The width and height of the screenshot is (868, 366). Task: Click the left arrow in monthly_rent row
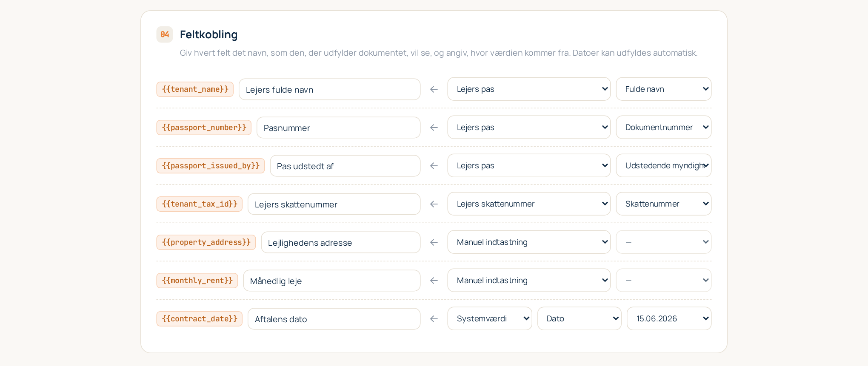(x=434, y=281)
